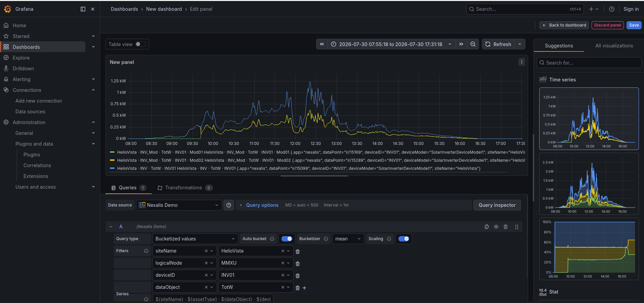This screenshot has height=303, width=644.
Task: Toggle the Scaling switch
Action: (x=403, y=239)
